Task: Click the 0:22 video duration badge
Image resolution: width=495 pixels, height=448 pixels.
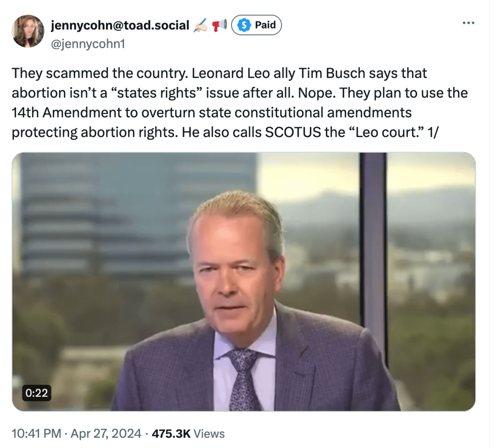Action: [x=37, y=393]
